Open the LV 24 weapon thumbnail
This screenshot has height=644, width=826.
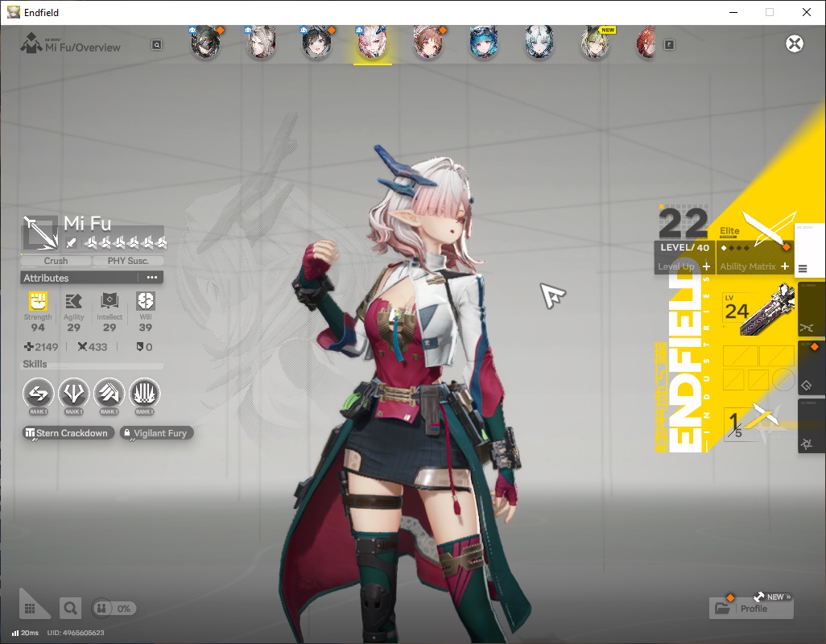click(x=758, y=311)
